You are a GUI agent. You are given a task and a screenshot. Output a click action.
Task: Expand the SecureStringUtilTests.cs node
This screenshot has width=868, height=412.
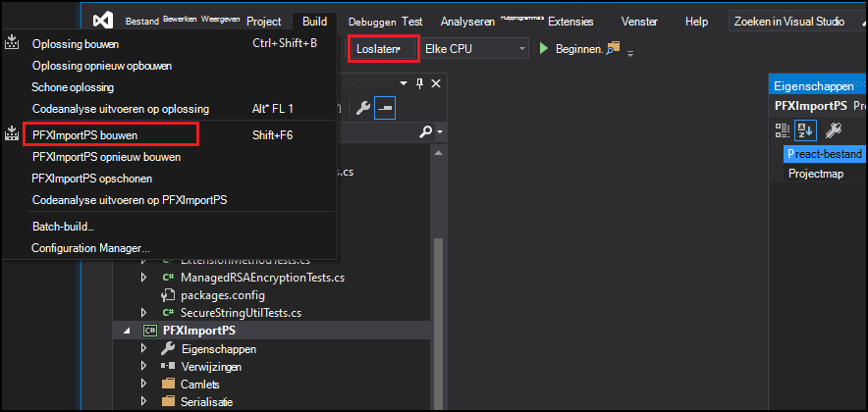(x=144, y=313)
